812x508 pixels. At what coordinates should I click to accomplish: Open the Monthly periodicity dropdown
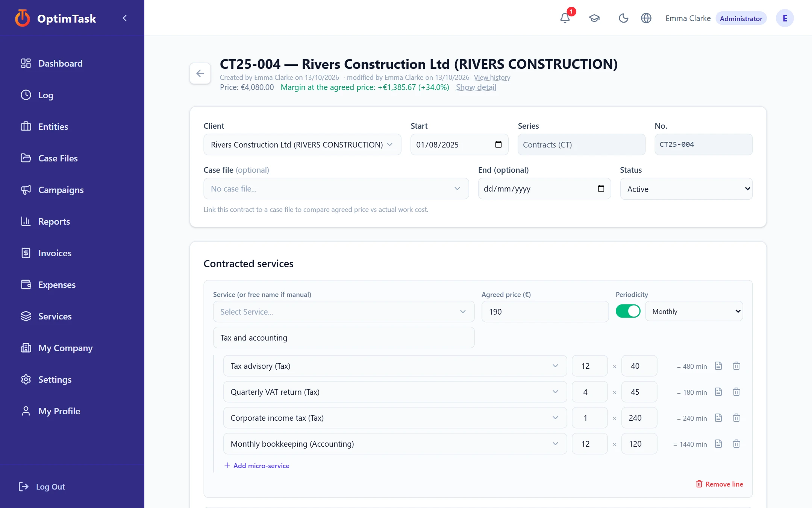pyautogui.click(x=694, y=311)
